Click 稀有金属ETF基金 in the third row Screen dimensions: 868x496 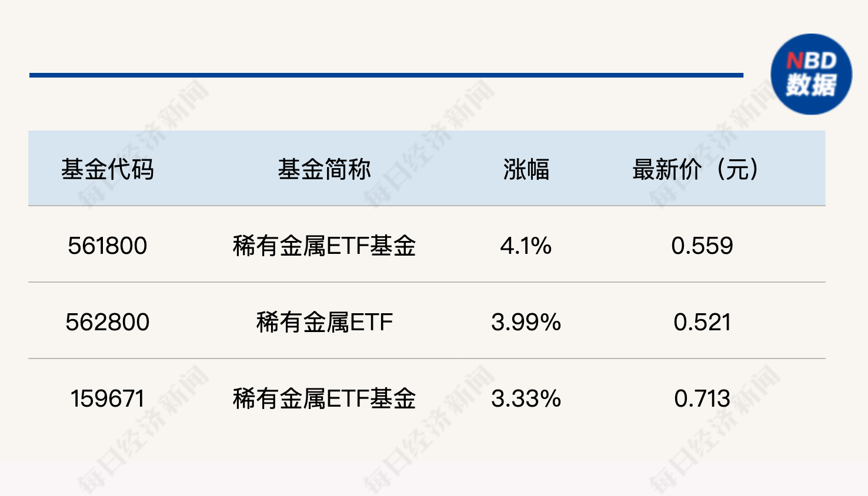pyautogui.click(x=325, y=398)
